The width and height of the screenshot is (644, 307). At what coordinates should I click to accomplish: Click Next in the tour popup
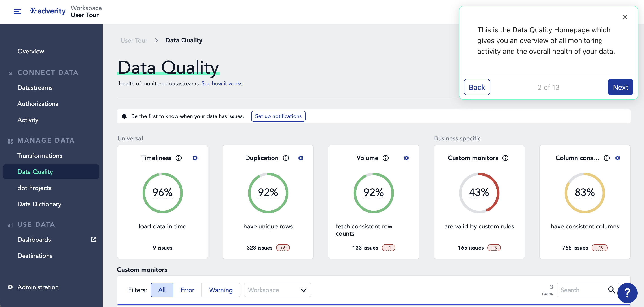[x=620, y=87]
